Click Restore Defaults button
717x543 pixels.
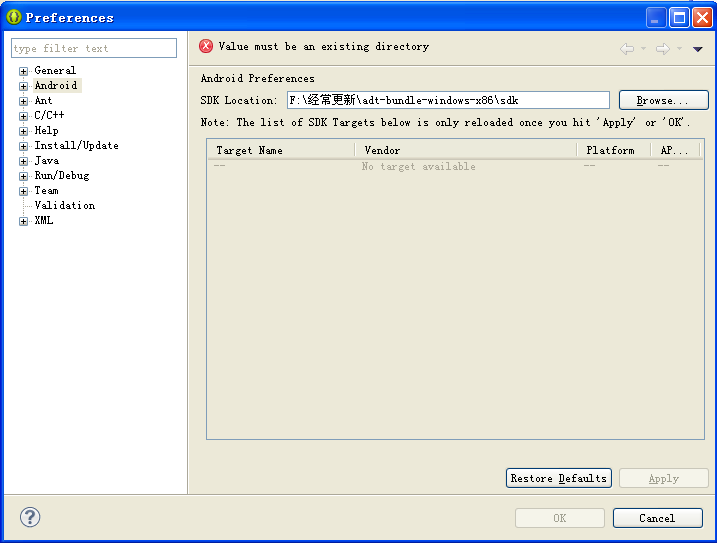(558, 478)
